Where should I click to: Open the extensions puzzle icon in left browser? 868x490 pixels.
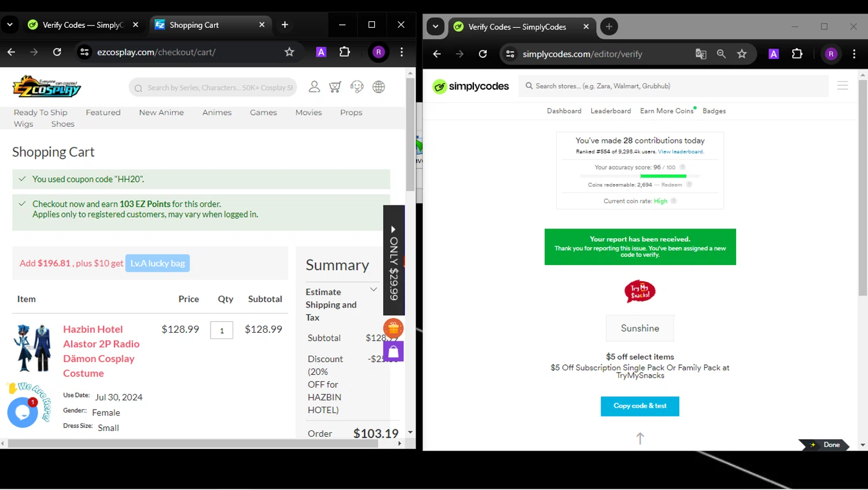pos(344,52)
